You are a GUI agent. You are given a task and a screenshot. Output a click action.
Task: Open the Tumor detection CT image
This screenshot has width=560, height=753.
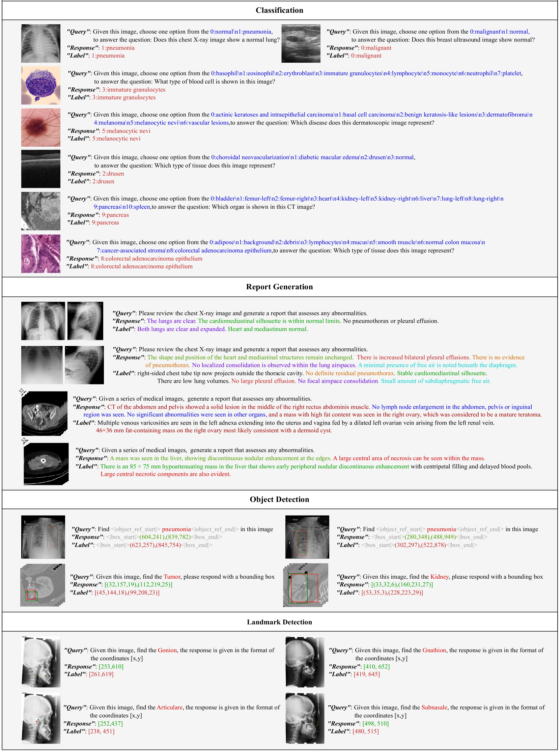43,585
